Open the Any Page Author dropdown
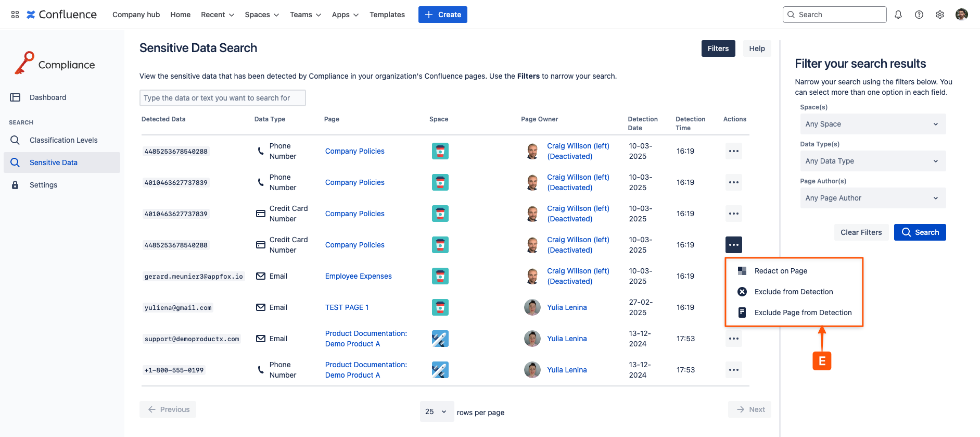980x437 pixels. [872, 198]
